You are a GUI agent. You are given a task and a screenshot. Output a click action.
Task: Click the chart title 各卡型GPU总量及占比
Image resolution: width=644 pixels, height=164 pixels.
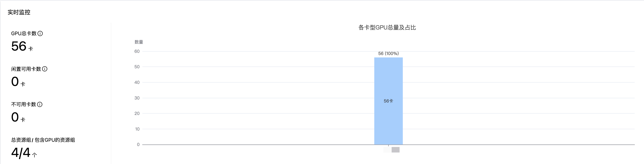[x=387, y=28]
